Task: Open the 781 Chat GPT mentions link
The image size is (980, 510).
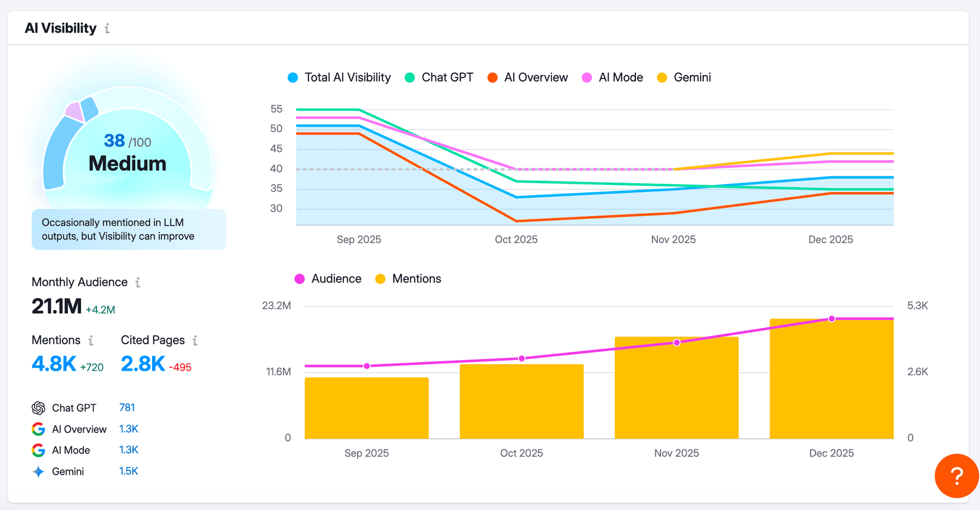Action: pyautogui.click(x=127, y=407)
